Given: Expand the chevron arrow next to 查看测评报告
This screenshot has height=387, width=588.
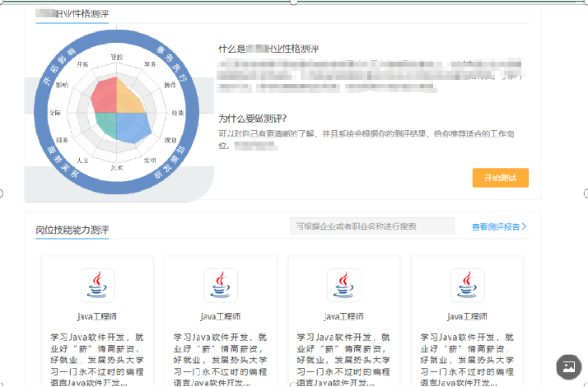Looking at the screenshot, I should pyautogui.click(x=525, y=226).
